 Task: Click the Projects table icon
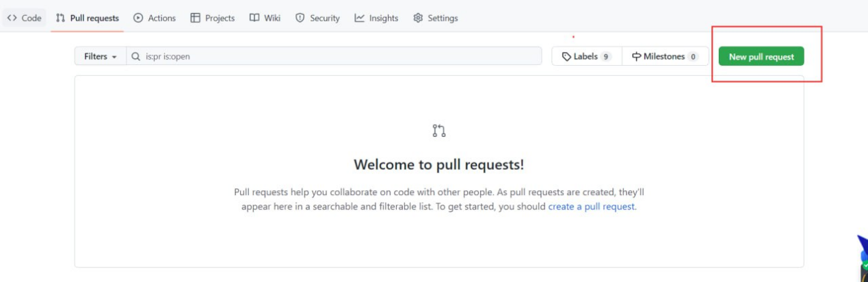click(196, 18)
